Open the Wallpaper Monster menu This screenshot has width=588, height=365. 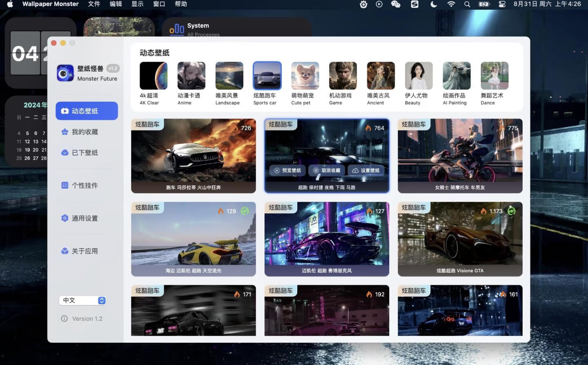(51, 4)
